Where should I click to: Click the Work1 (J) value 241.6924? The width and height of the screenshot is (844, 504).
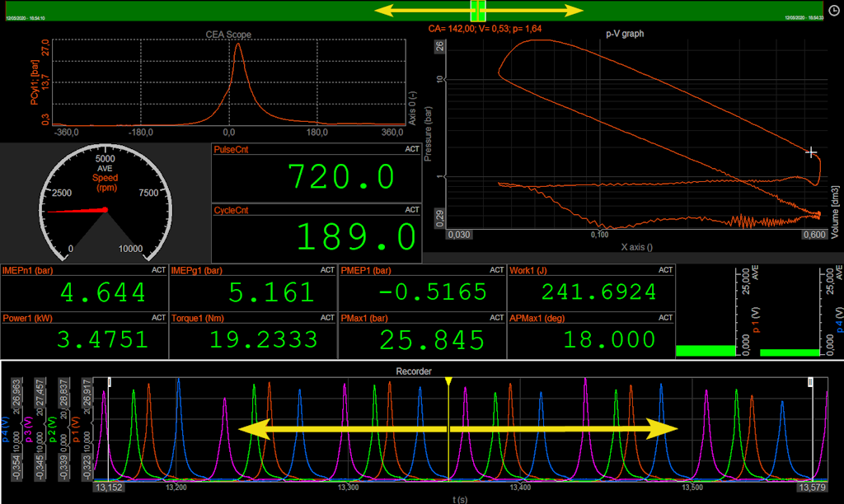[598, 292]
